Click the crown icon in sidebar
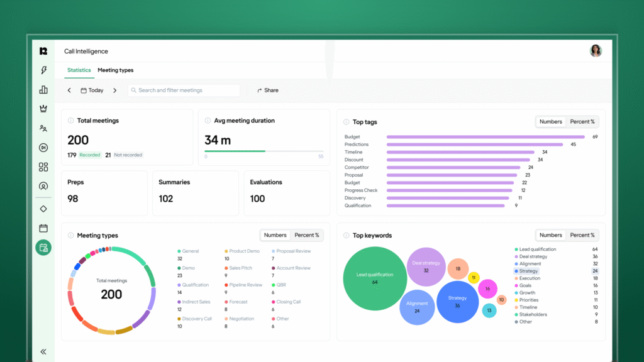Screen dimensions: 644x362 tap(43, 109)
